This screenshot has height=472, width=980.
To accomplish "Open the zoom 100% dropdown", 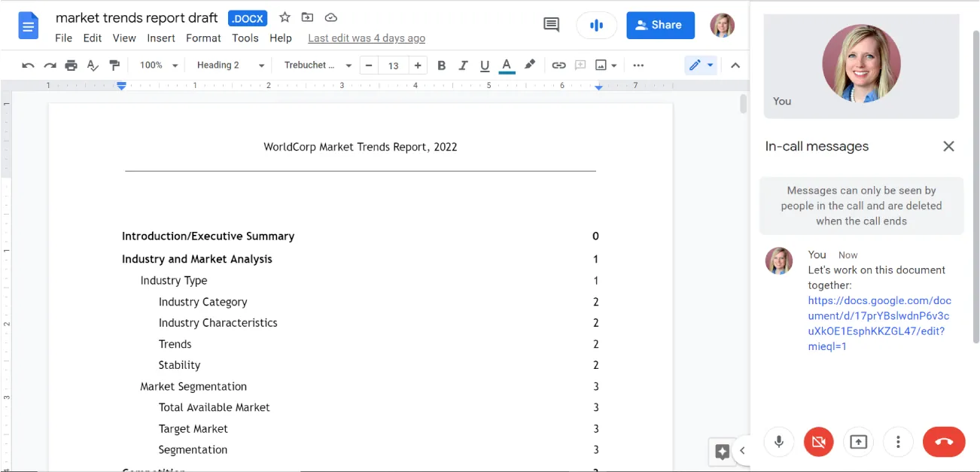I will tap(158, 65).
